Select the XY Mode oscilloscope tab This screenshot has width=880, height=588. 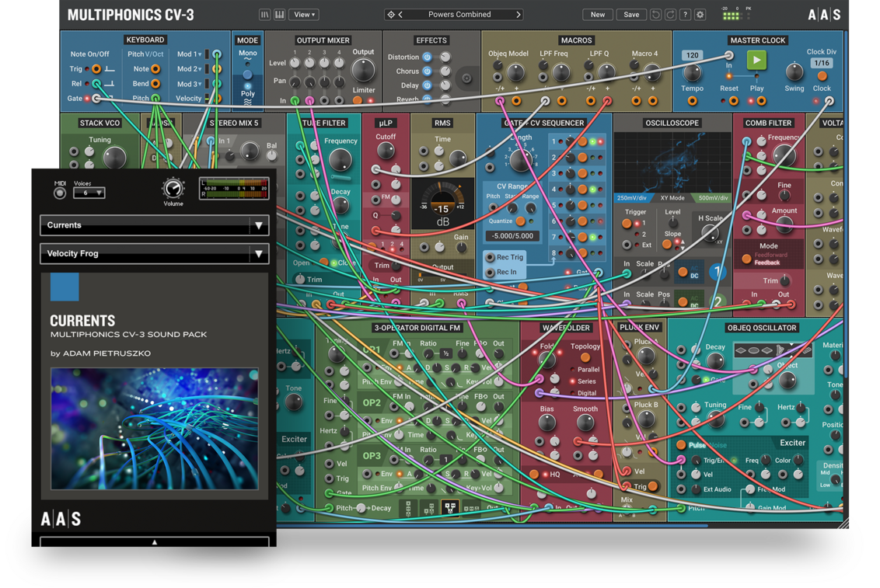(672, 198)
